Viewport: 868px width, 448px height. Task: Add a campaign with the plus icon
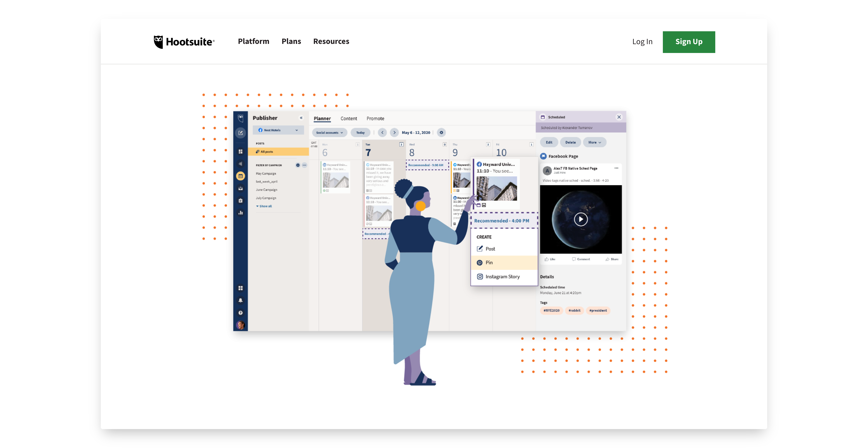(x=298, y=165)
